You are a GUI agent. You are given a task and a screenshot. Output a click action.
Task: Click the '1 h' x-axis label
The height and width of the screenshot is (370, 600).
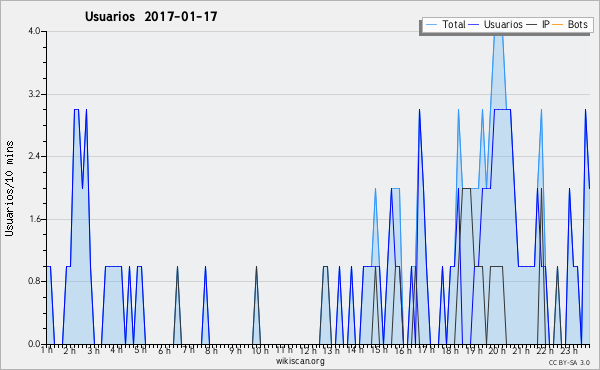coord(47,350)
